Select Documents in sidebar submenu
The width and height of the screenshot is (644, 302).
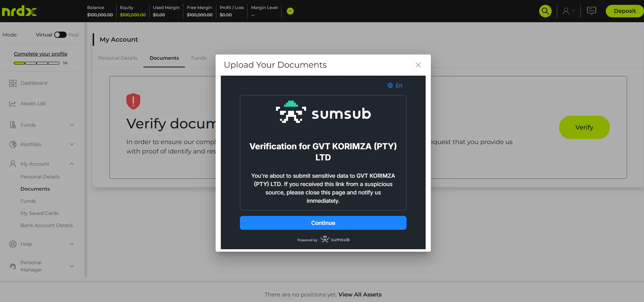[35, 189]
